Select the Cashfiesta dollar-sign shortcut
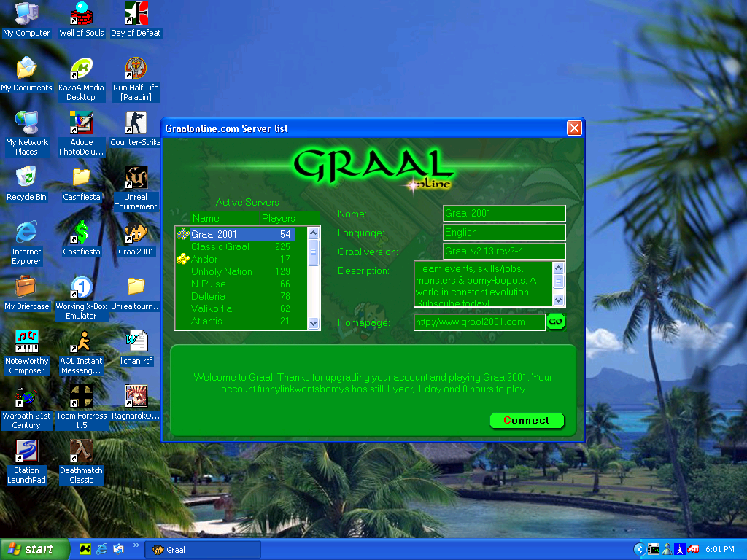This screenshot has height=560, width=747. (82, 238)
